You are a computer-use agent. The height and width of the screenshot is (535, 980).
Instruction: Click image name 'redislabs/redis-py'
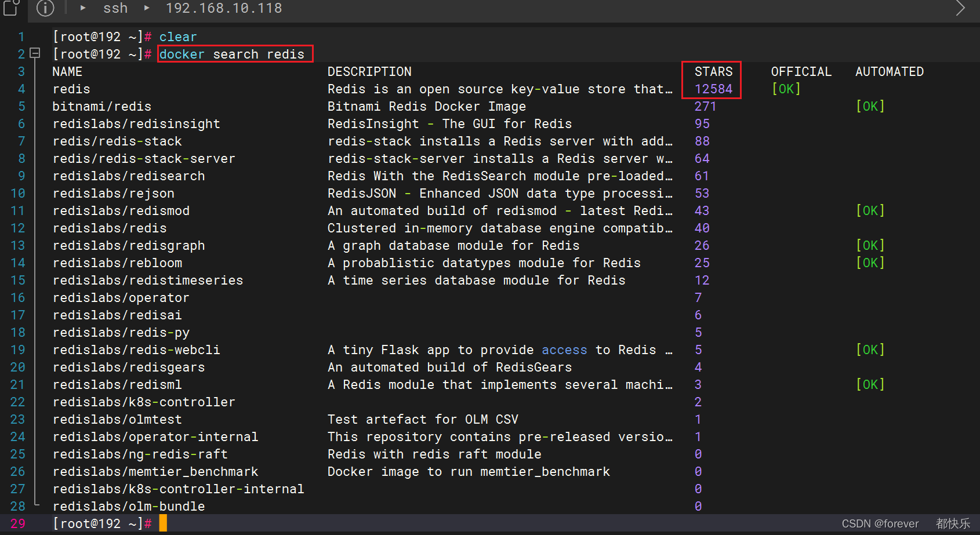click(121, 332)
